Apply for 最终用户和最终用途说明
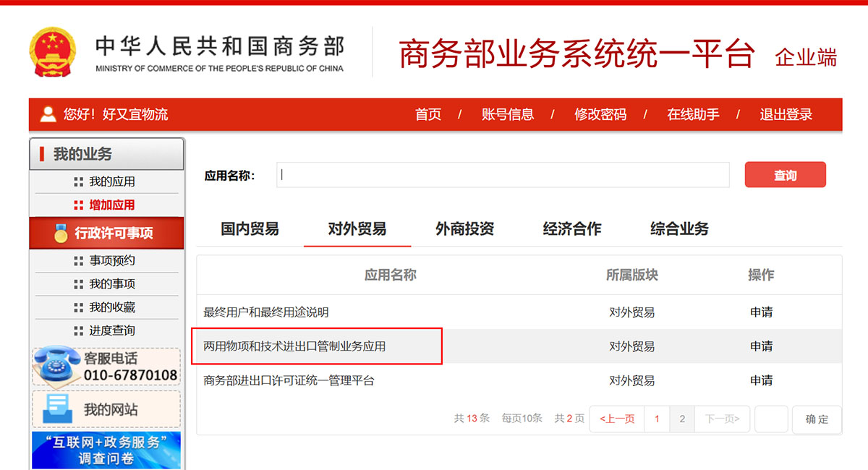 [761, 312]
